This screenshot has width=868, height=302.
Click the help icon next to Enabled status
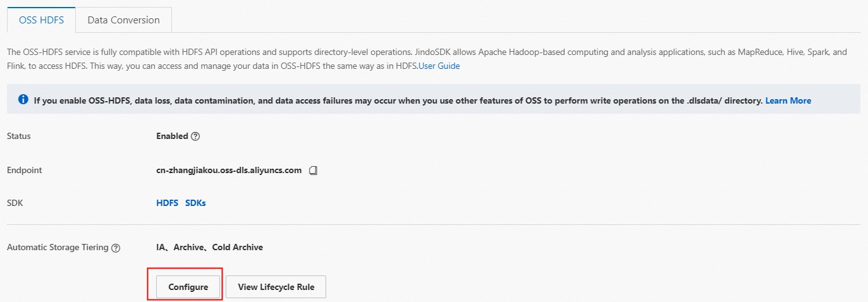point(195,136)
